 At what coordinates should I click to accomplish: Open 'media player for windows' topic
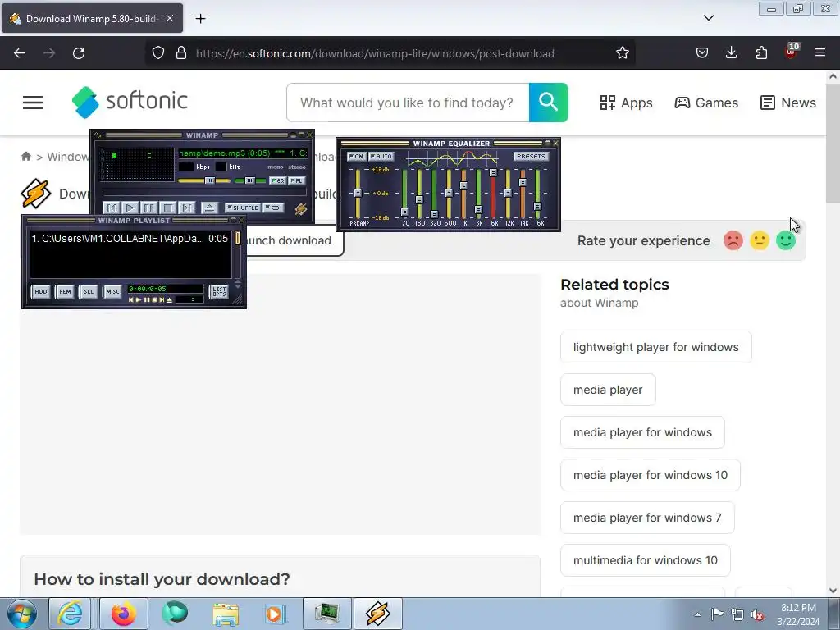click(x=642, y=432)
